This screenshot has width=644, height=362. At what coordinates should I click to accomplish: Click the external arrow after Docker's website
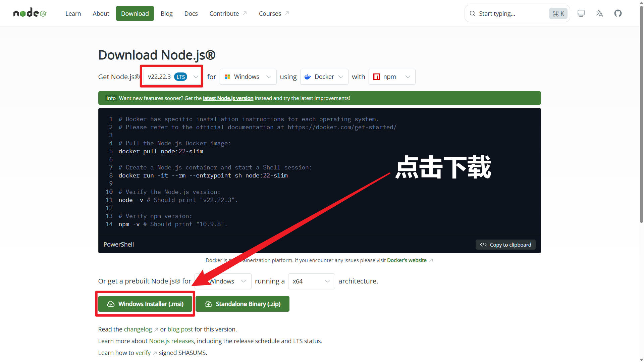click(x=431, y=260)
